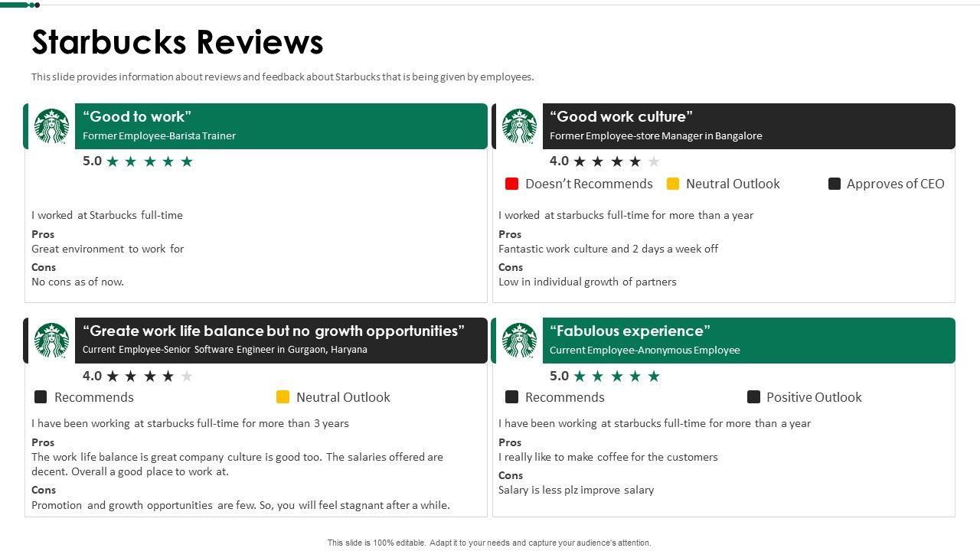Click the 5.0 rating under "Fabulous experience"
Viewport: 980px width, 551px height.
[x=559, y=376]
